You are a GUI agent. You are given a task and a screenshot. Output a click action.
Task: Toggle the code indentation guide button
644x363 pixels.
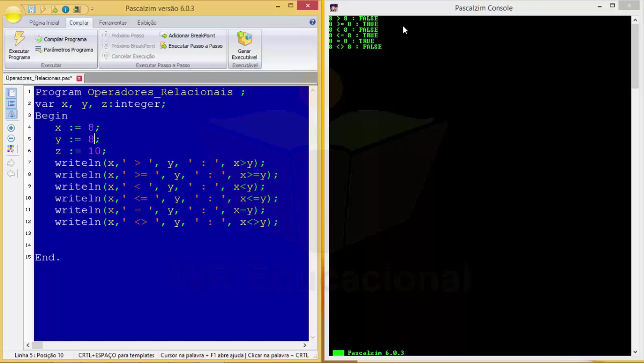pyautogui.click(x=11, y=114)
